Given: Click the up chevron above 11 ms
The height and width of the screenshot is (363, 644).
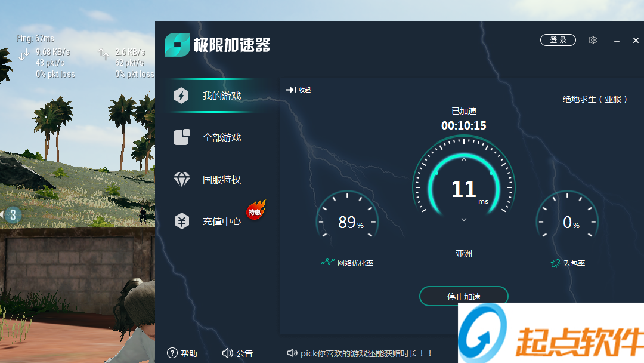Looking at the screenshot, I should tap(464, 160).
